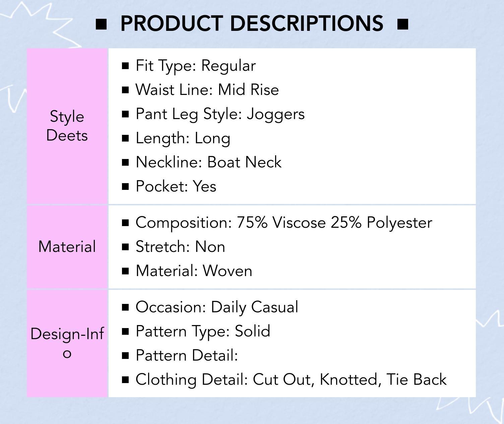Click the square left of the PRODUCT DESCRIPTIONS title
Image resolution: width=504 pixels, height=424 pixels.
pos(101,24)
